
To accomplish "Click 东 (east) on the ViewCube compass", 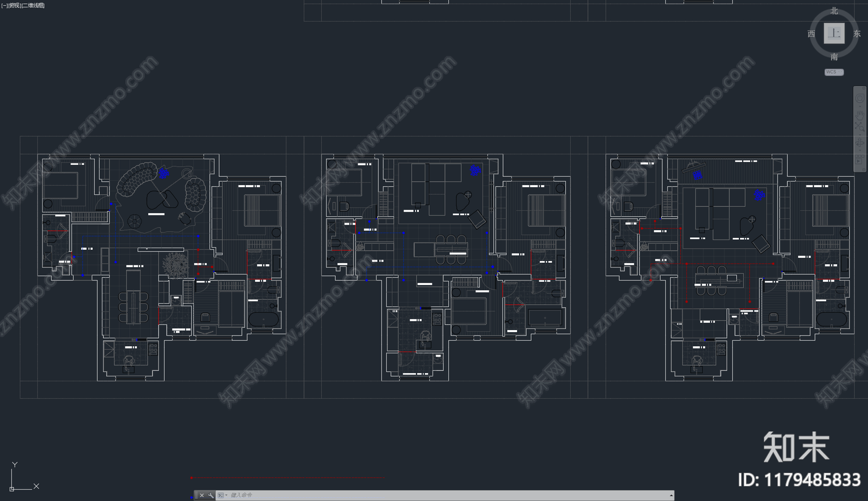I will click(x=857, y=34).
